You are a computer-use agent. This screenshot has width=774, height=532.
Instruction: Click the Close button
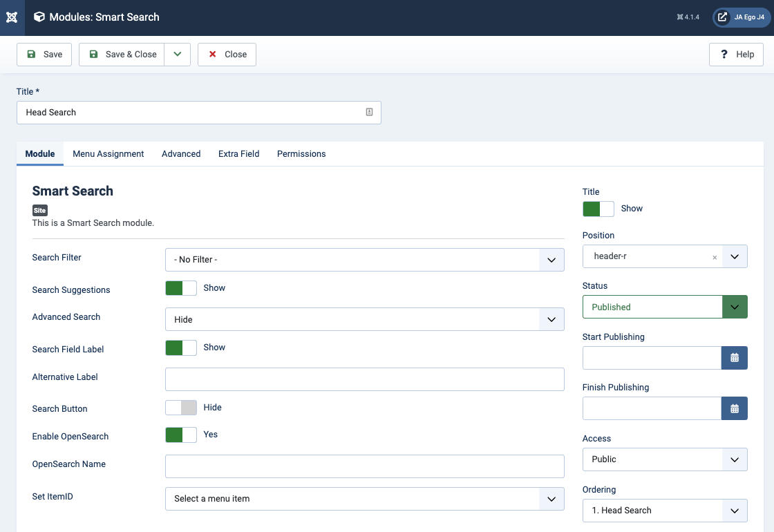click(227, 55)
